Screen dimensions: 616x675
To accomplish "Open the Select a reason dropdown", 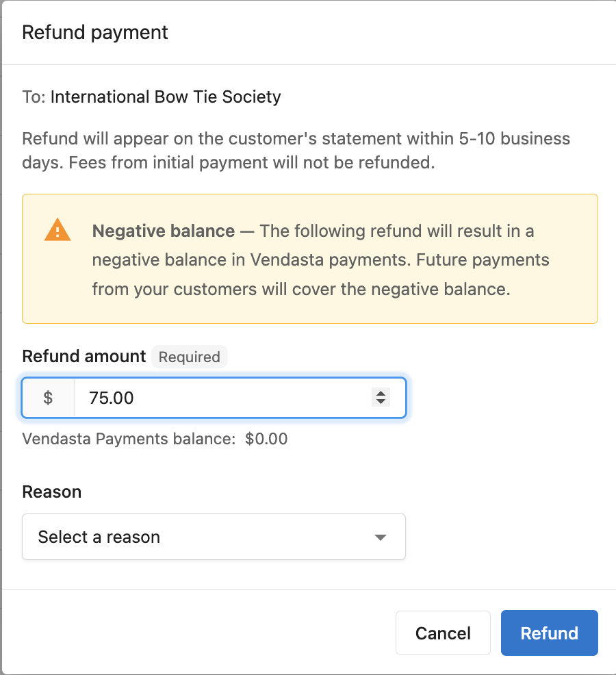I will 214,537.
